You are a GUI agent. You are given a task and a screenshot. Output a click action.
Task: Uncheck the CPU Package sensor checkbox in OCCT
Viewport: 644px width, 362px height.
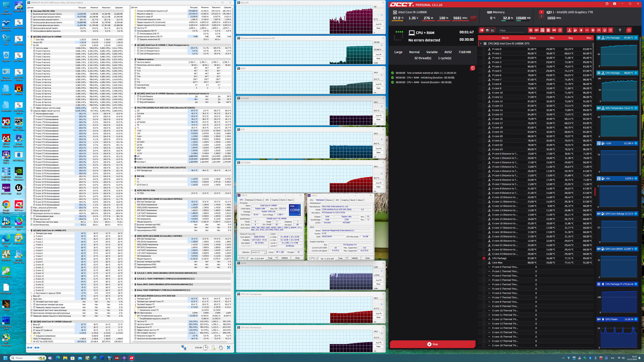(x=484, y=258)
